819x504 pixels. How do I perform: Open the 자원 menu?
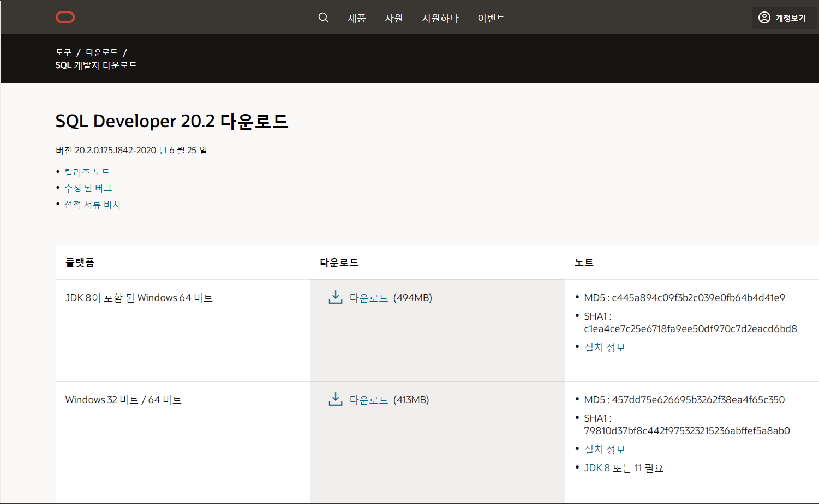click(393, 18)
